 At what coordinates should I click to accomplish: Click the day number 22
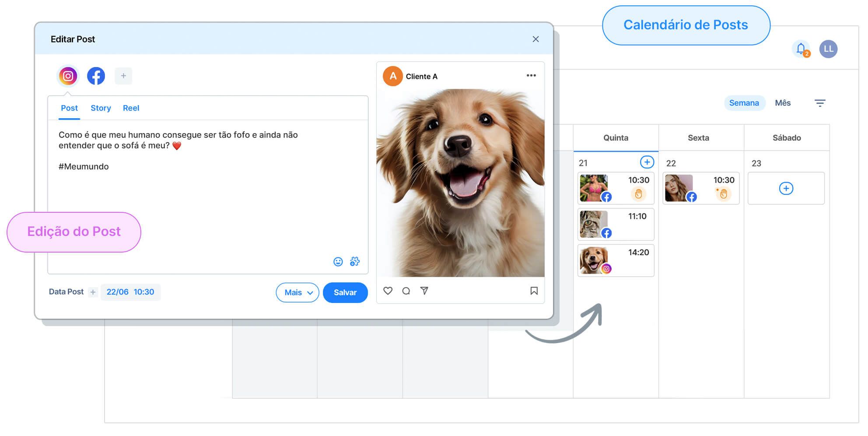point(671,164)
